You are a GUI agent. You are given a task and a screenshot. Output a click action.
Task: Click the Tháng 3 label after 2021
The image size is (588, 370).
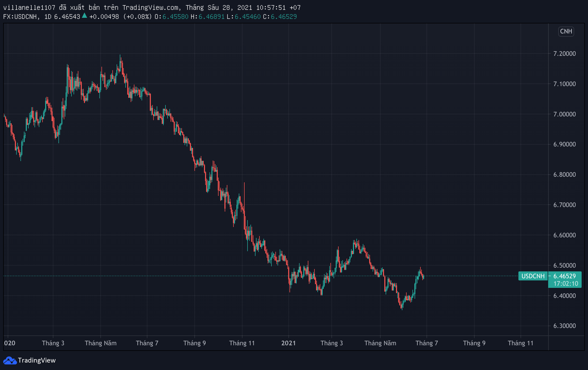tap(332, 343)
